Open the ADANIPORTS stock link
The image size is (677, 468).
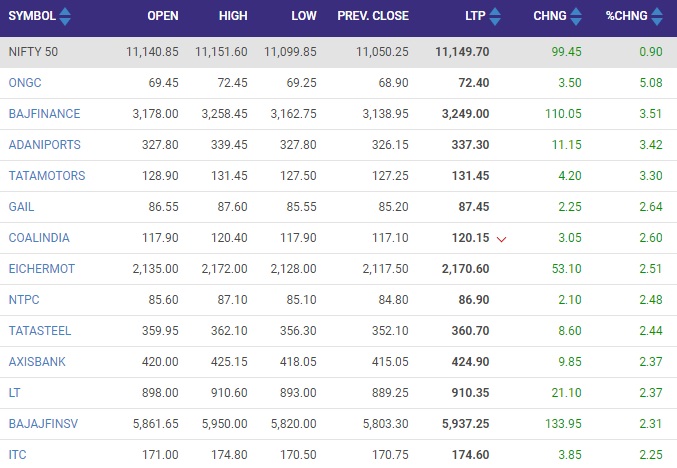(x=44, y=145)
